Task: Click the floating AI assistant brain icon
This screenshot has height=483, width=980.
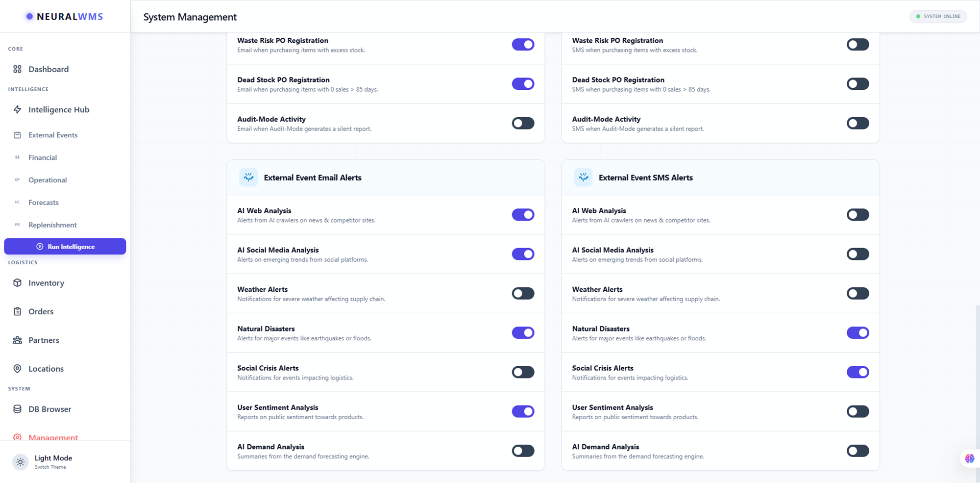Action: pos(969,458)
